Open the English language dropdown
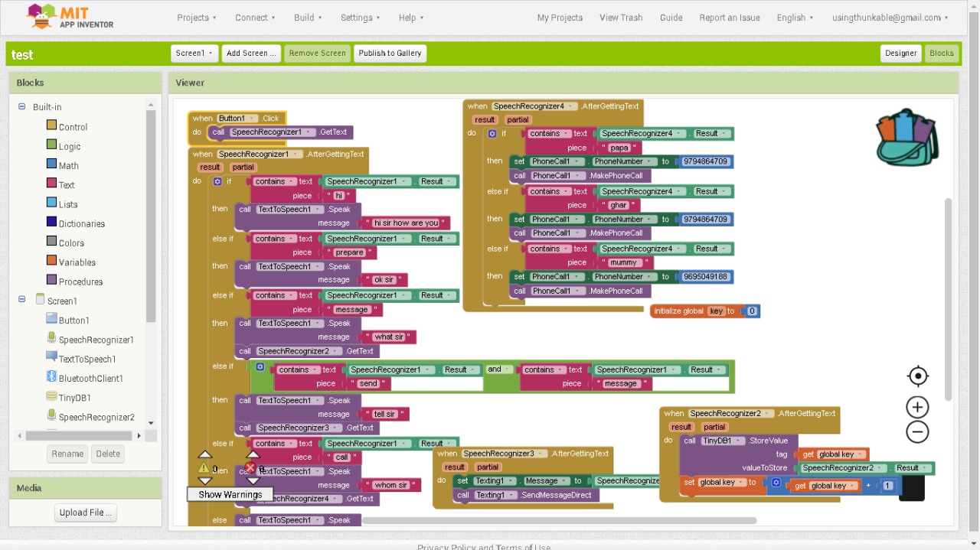Viewport: 980px width, 550px height. (794, 17)
